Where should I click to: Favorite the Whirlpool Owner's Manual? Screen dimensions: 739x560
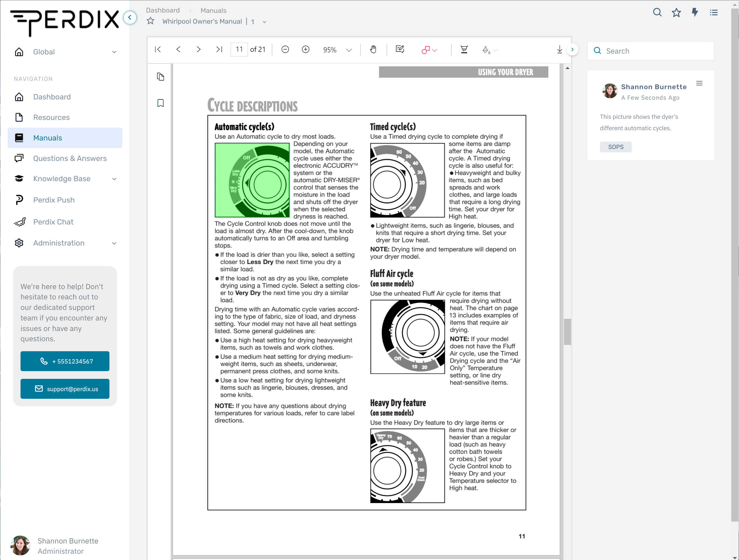(x=150, y=21)
